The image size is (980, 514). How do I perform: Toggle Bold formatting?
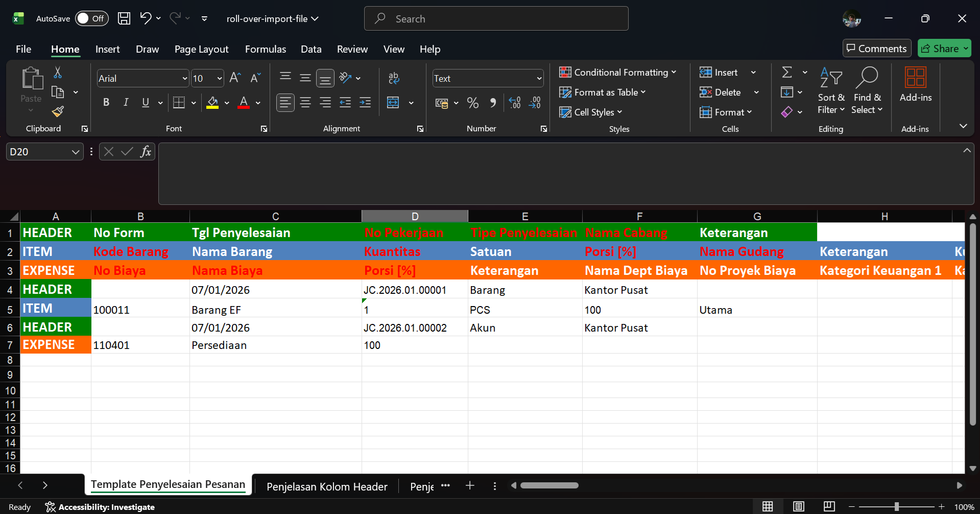[x=106, y=103]
